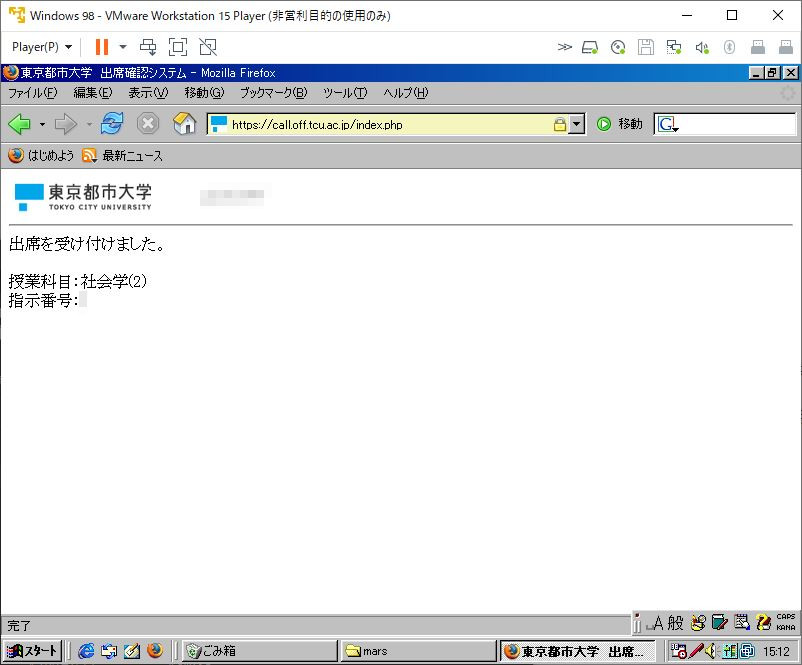Open the 表示(V) menu
802x665 pixels.
(x=148, y=93)
